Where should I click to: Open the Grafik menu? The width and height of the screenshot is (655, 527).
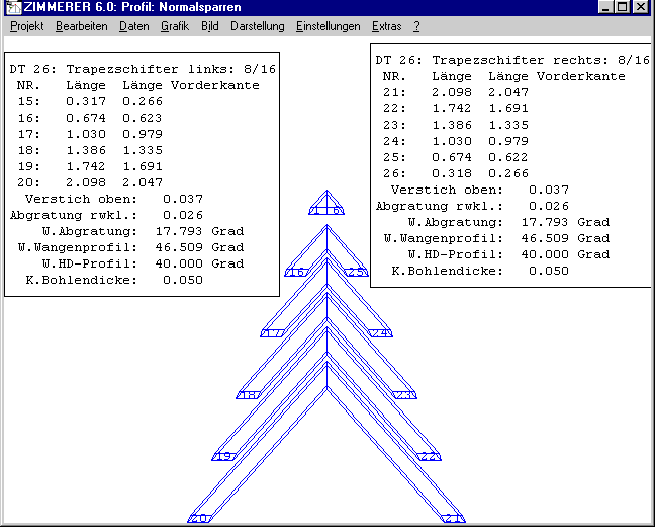[175, 26]
